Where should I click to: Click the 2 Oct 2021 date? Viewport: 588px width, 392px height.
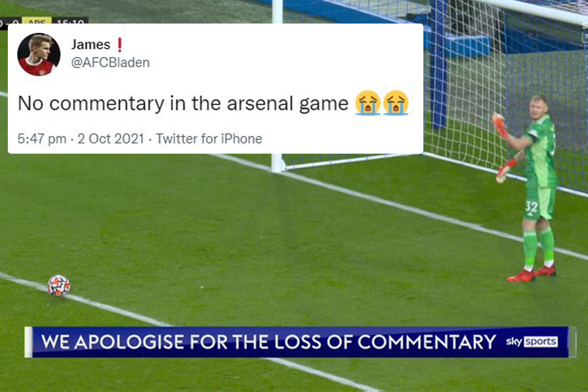click(x=111, y=139)
